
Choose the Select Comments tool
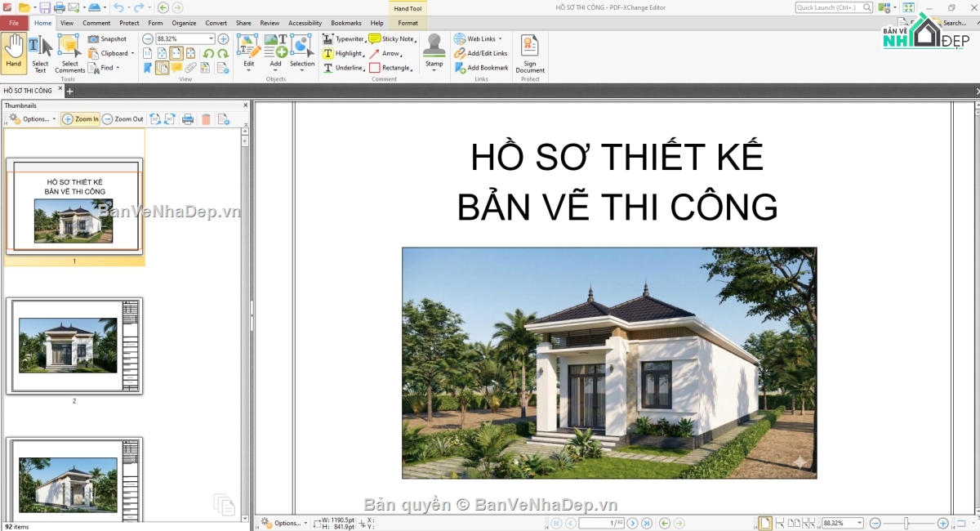[69, 52]
